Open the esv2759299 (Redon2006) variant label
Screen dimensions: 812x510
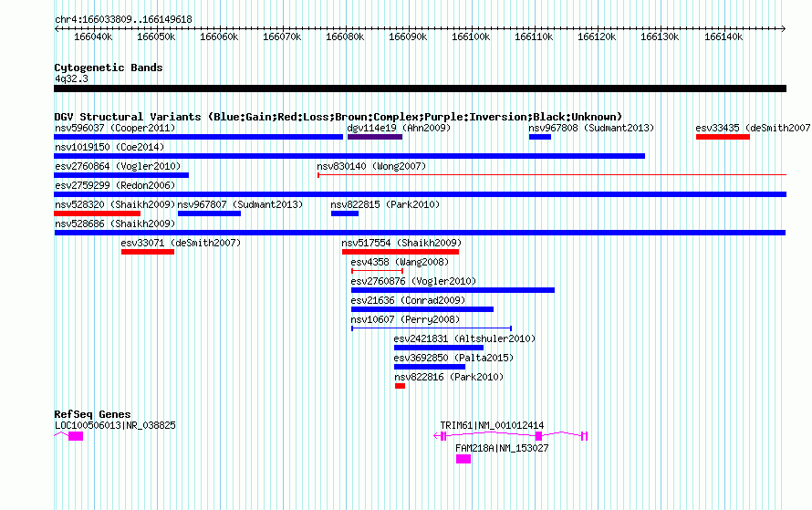(115, 185)
